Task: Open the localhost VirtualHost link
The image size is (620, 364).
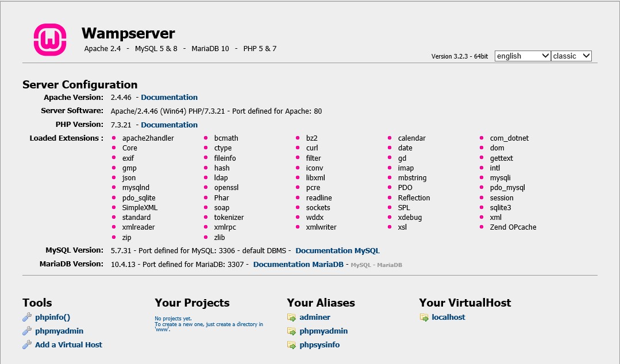Action: 449,317
